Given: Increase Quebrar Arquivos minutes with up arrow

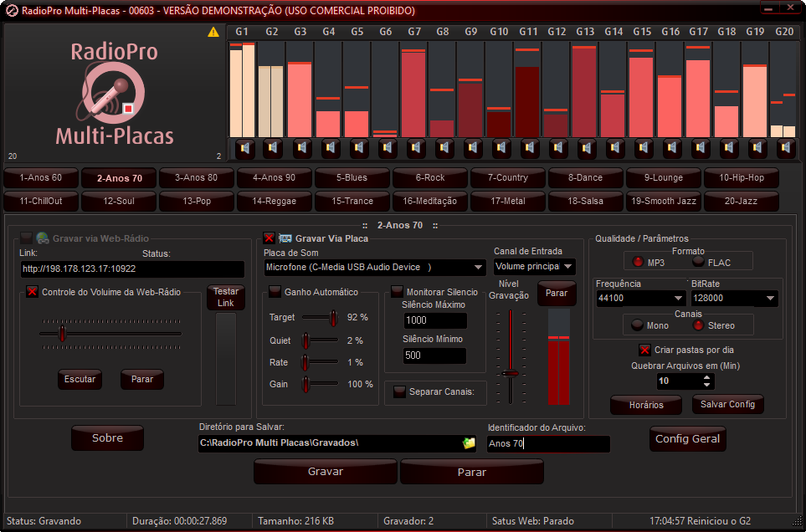Looking at the screenshot, I should pos(707,377).
